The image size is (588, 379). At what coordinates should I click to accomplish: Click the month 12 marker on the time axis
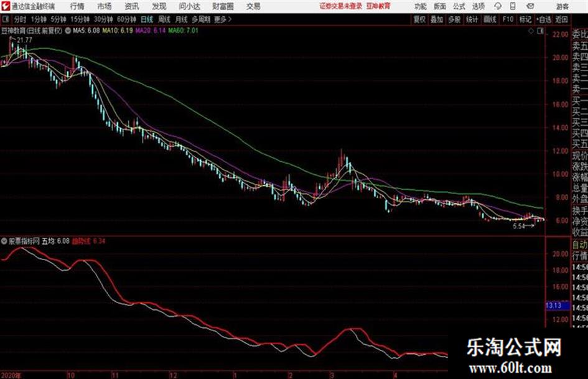pyautogui.click(x=173, y=375)
